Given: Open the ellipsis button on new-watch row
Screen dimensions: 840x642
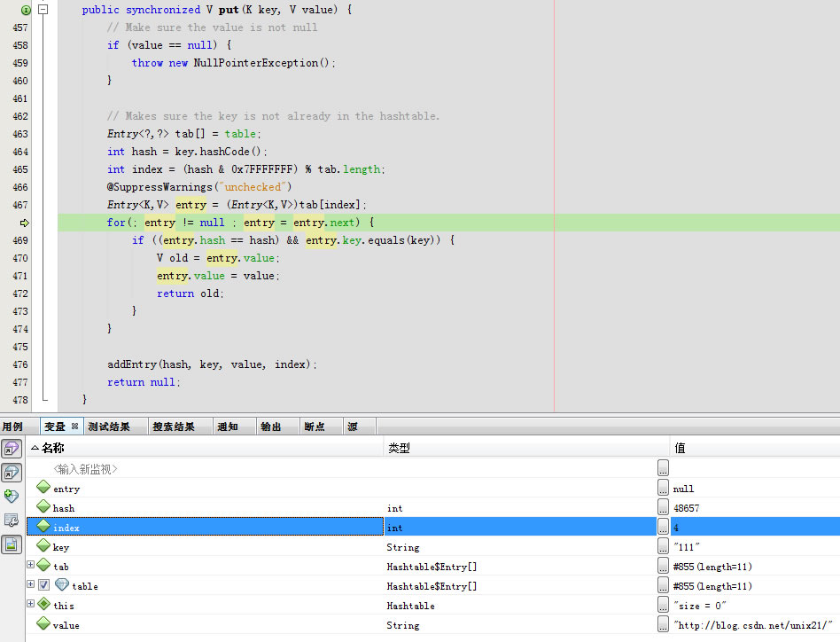Looking at the screenshot, I should [x=663, y=467].
